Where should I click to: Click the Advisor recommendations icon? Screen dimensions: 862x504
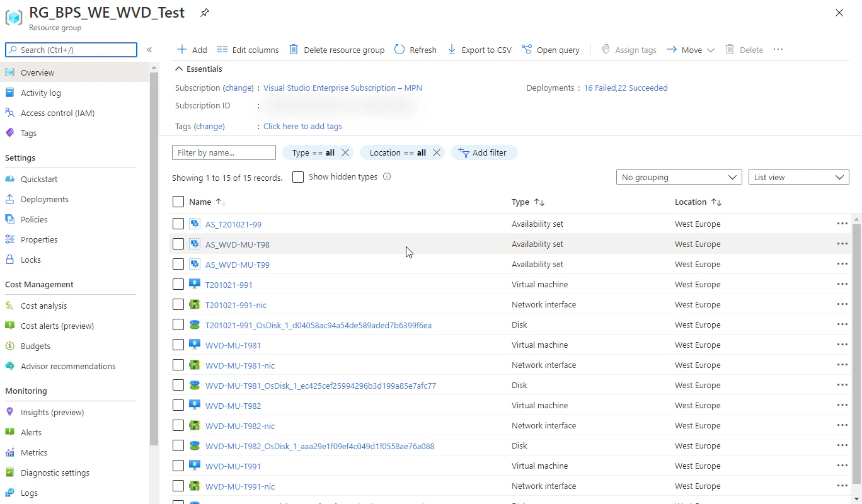pos(9,366)
